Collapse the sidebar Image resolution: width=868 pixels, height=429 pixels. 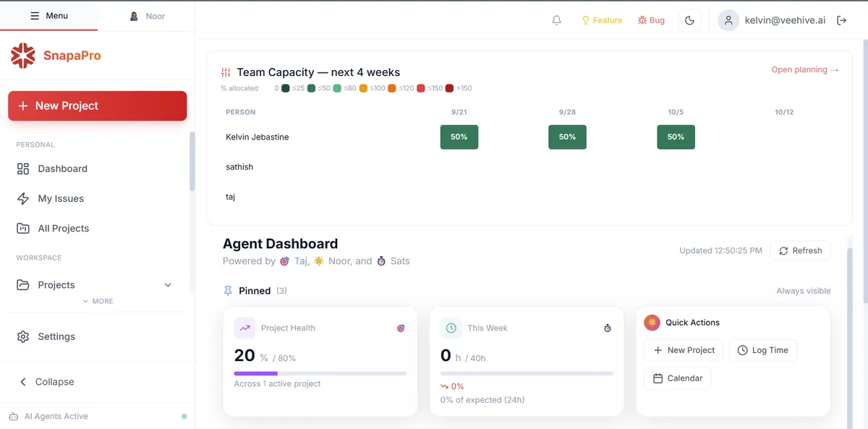97,382
